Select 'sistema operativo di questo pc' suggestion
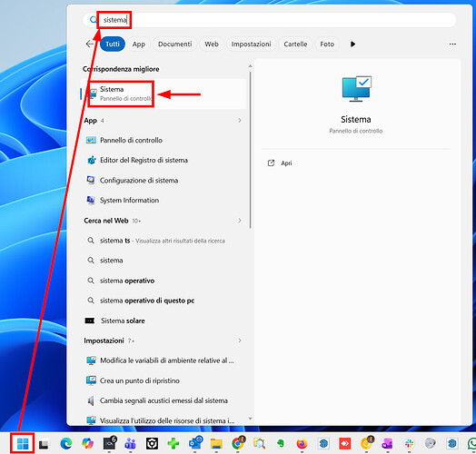The height and width of the screenshot is (454, 476). [x=163, y=301]
